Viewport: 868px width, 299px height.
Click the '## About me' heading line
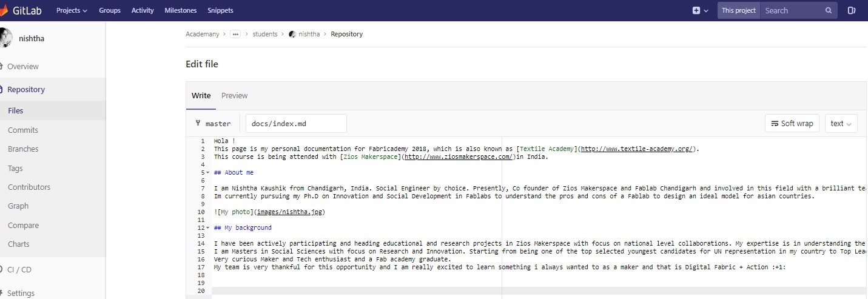pyautogui.click(x=234, y=172)
